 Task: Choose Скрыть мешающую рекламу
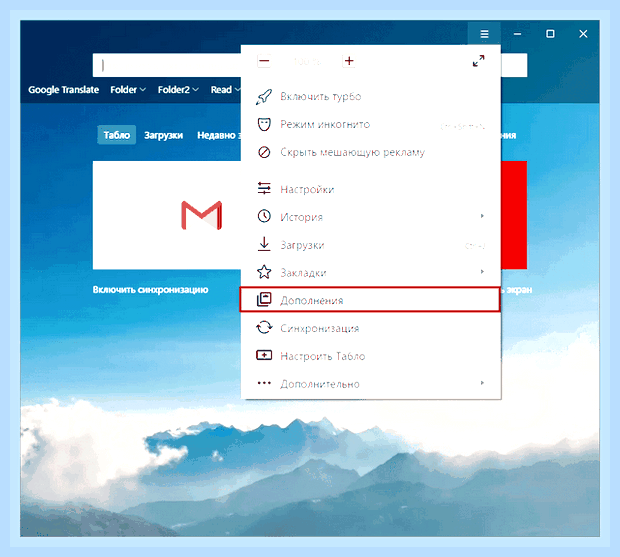click(x=370, y=152)
